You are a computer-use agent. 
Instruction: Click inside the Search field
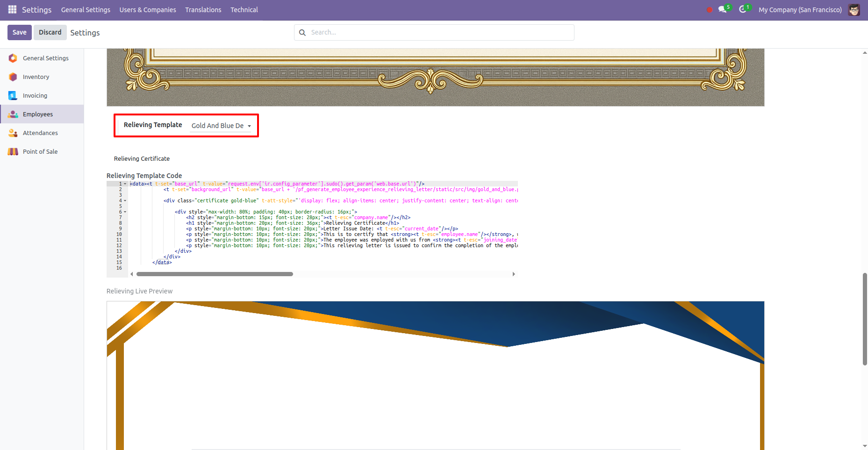(x=421, y=32)
